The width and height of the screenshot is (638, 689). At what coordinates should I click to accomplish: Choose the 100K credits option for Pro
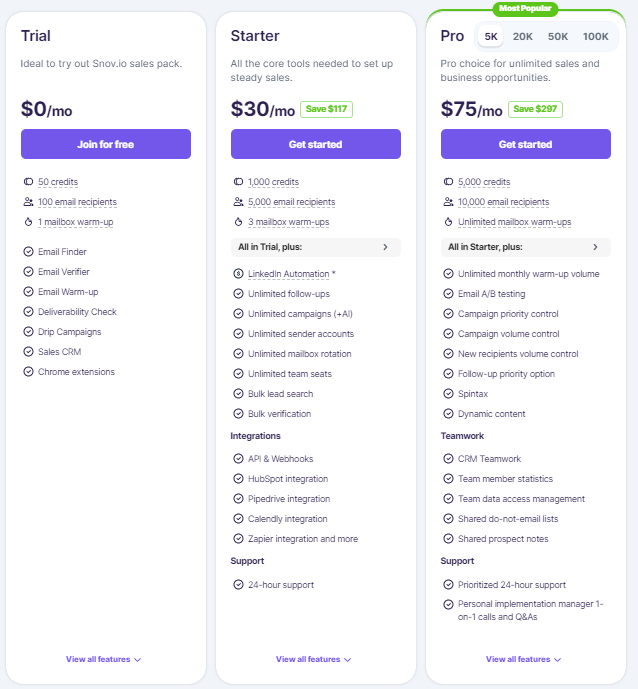(x=595, y=36)
